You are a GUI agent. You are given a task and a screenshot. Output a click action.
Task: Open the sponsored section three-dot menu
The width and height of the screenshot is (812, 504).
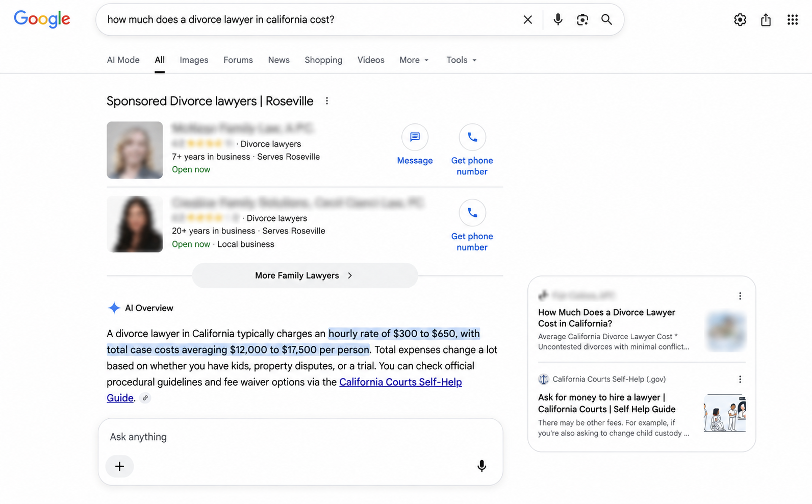(x=327, y=101)
